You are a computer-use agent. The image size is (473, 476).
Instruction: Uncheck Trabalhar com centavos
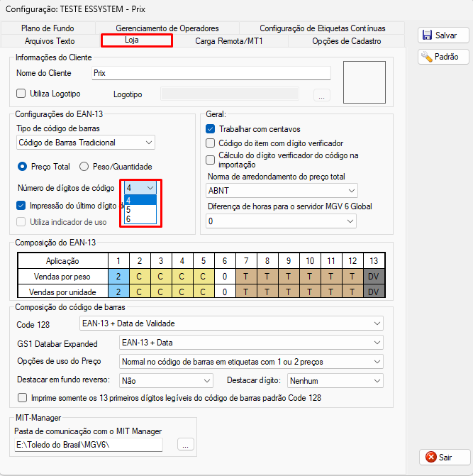pos(210,129)
